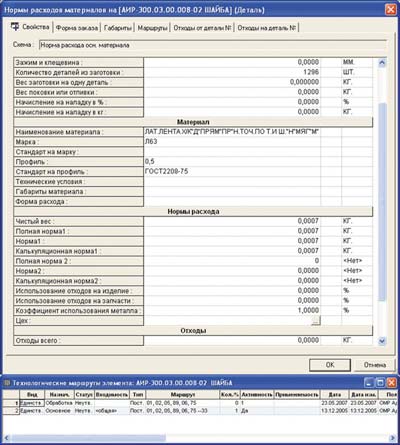Collapse the Нормы расхода section header

tap(193, 212)
